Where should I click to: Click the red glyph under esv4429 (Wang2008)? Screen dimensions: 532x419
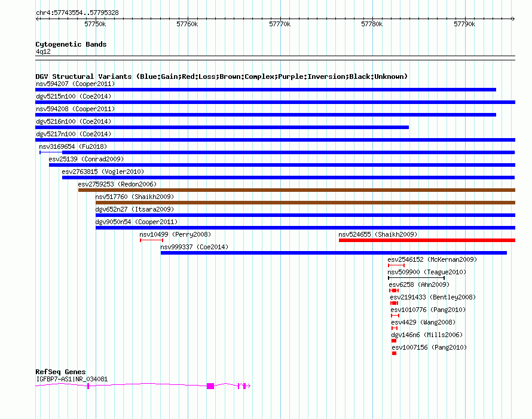(395, 328)
